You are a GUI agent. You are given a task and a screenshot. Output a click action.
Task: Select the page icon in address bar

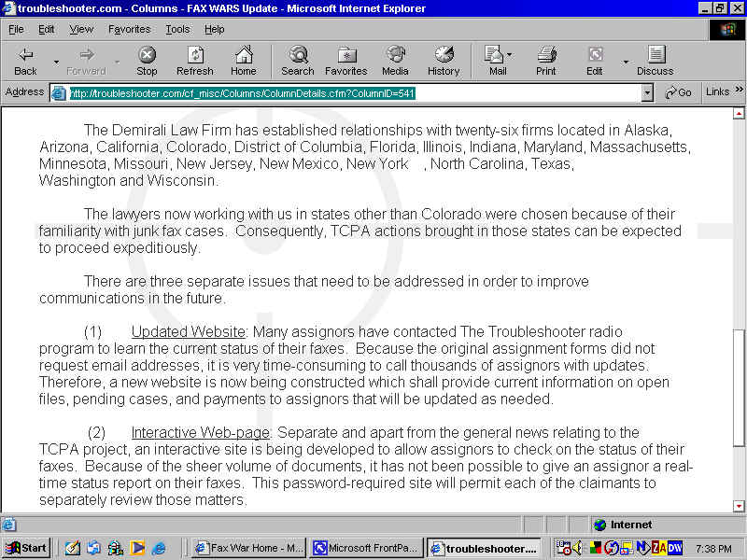[x=59, y=92]
